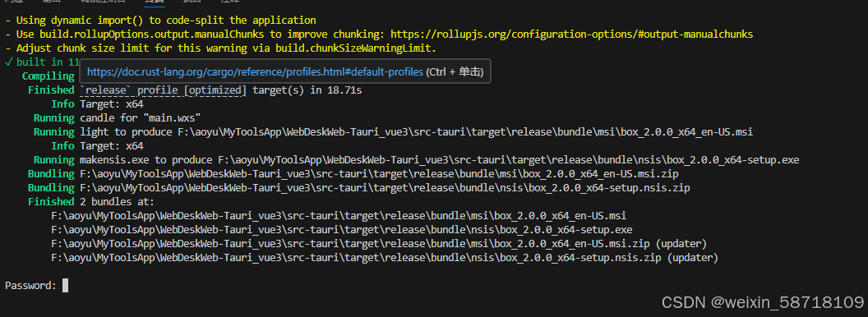The height and width of the screenshot is (317, 868).
Task: Open the doc.rust-lang.org default-profiles tooltip link
Action: click(x=255, y=72)
